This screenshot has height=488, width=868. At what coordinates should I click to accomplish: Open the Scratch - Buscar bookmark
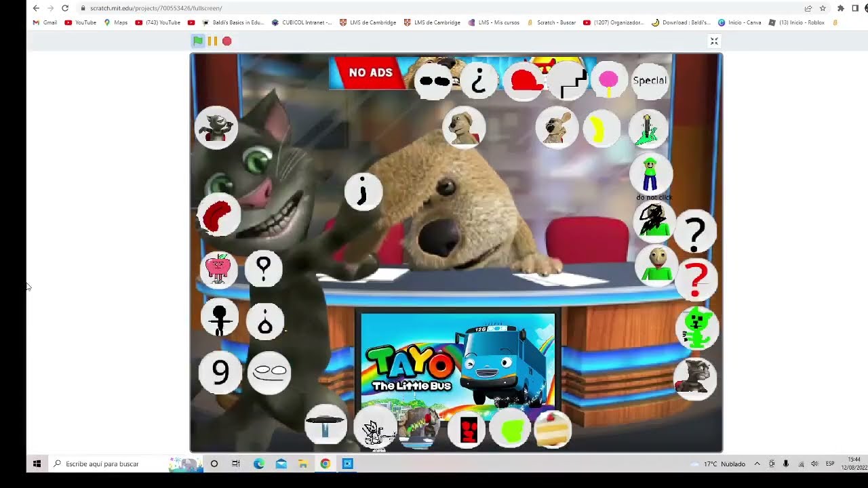click(x=552, y=22)
